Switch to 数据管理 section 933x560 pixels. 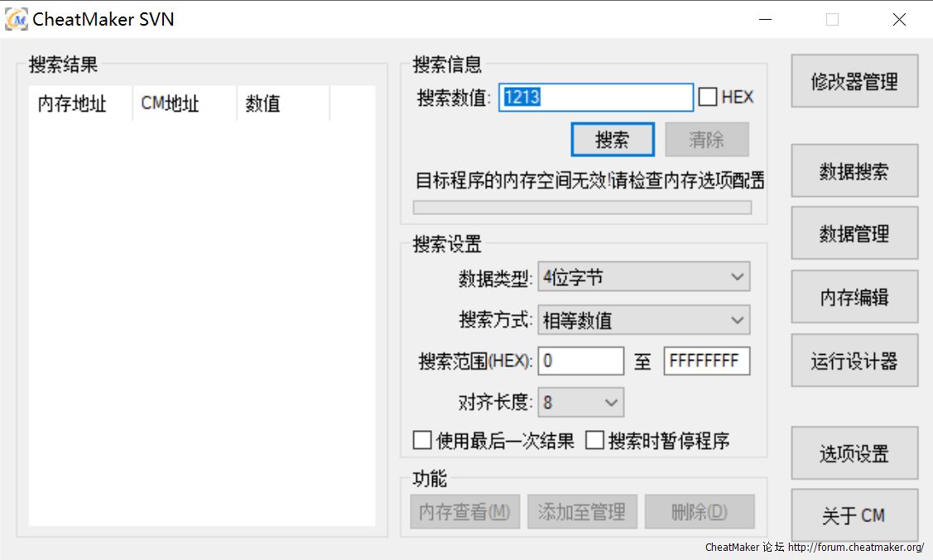(854, 233)
